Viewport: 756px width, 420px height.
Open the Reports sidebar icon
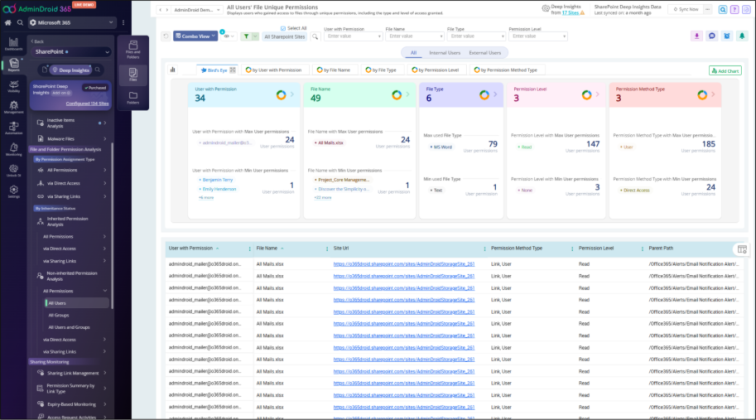(14, 65)
